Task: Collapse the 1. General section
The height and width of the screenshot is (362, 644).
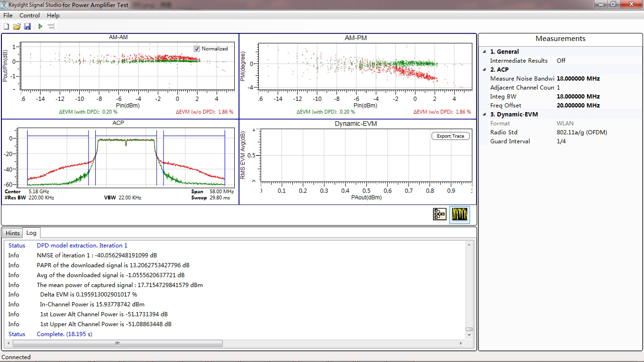Action: [x=483, y=51]
